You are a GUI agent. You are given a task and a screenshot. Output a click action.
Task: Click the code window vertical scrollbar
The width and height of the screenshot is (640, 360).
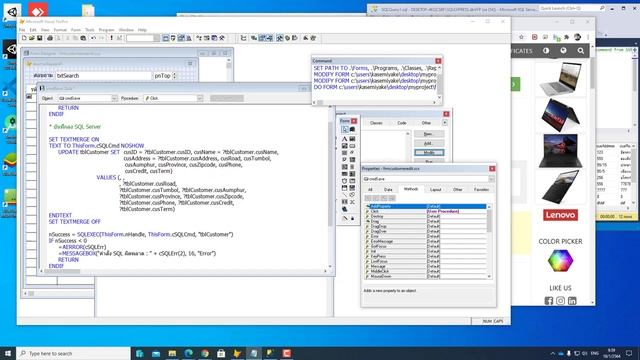[330, 187]
